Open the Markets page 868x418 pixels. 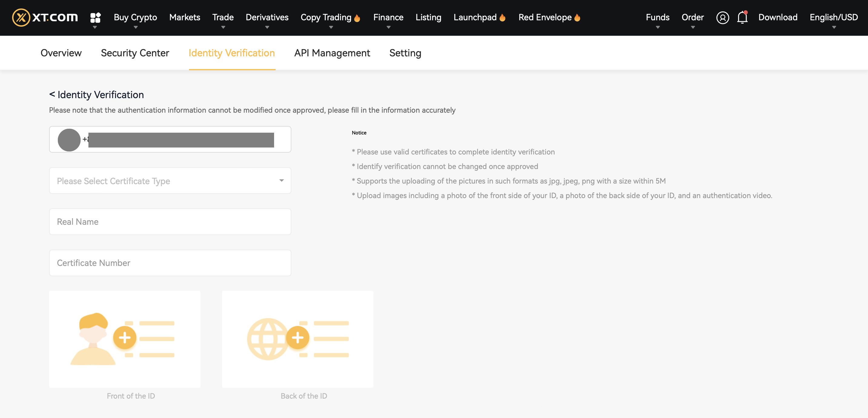[x=184, y=17]
